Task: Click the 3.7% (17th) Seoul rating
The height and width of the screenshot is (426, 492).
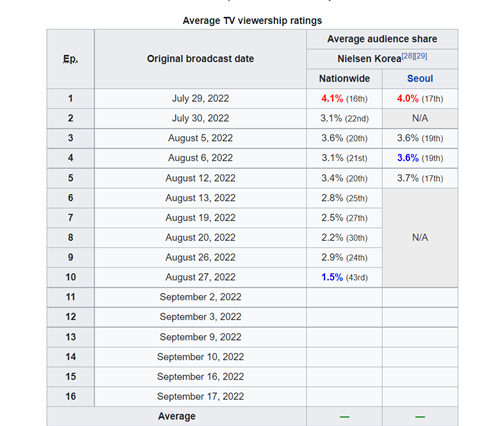Action: 420,178
